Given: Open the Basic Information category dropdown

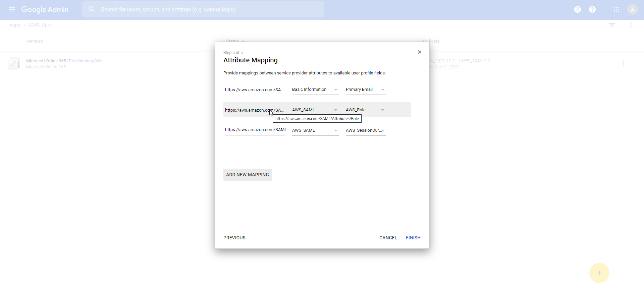Looking at the screenshot, I should click(315, 90).
